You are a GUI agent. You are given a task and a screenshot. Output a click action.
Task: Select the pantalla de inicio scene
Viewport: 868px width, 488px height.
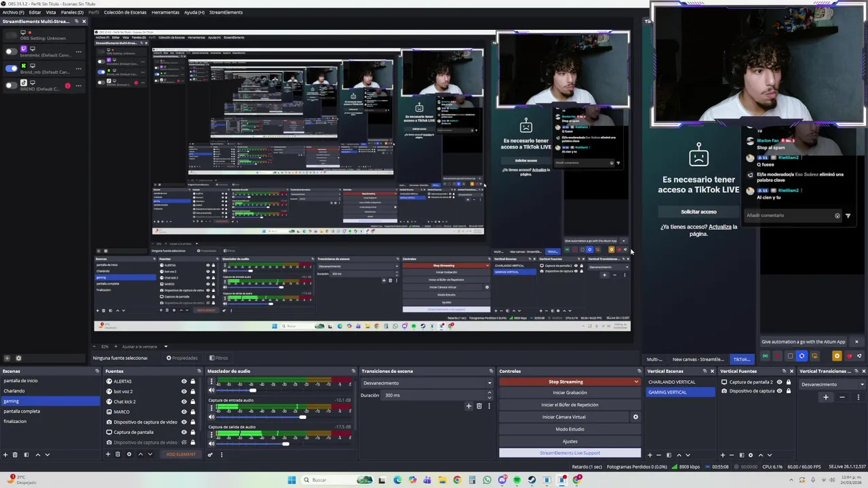pos(50,381)
